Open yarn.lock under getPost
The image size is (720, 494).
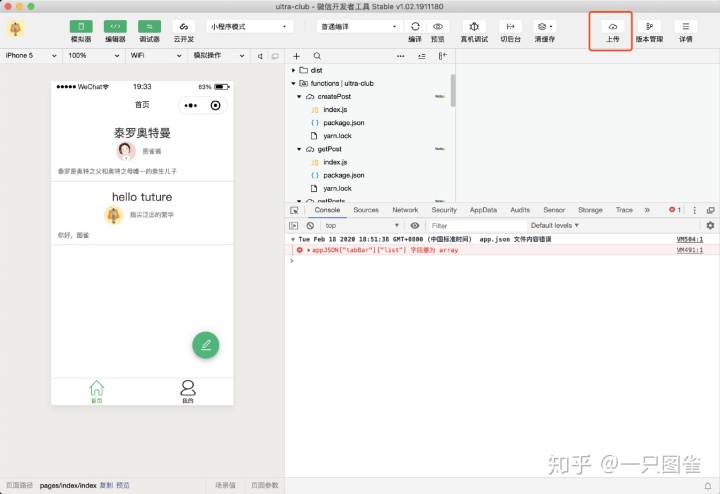pyautogui.click(x=337, y=188)
